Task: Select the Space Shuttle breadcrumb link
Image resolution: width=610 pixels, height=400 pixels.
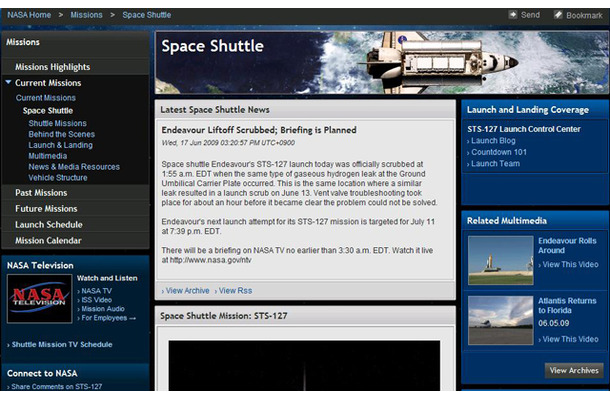Action: coord(147,15)
